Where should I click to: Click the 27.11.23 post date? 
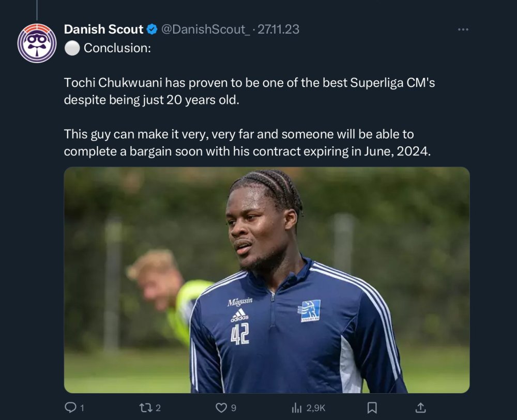(x=278, y=30)
